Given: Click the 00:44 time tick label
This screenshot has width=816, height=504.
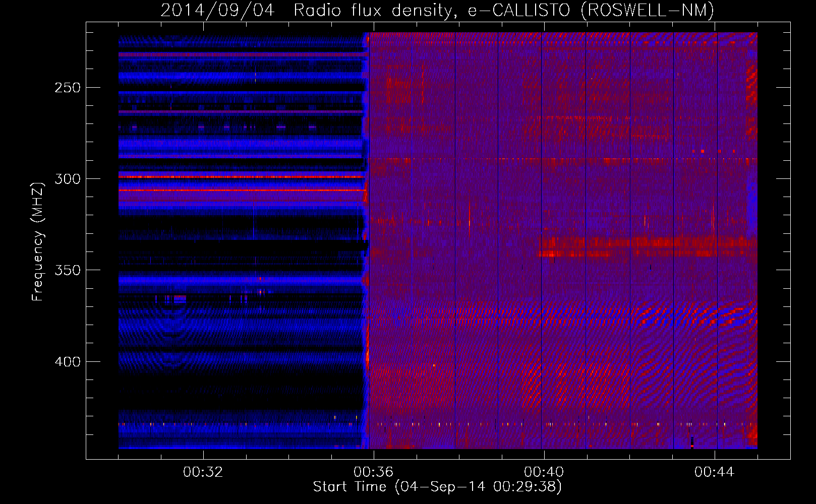Looking at the screenshot, I should pos(714,472).
